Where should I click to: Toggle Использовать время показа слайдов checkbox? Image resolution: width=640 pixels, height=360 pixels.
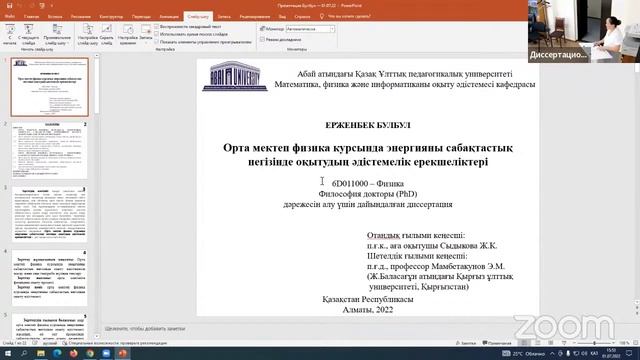tap(156, 34)
